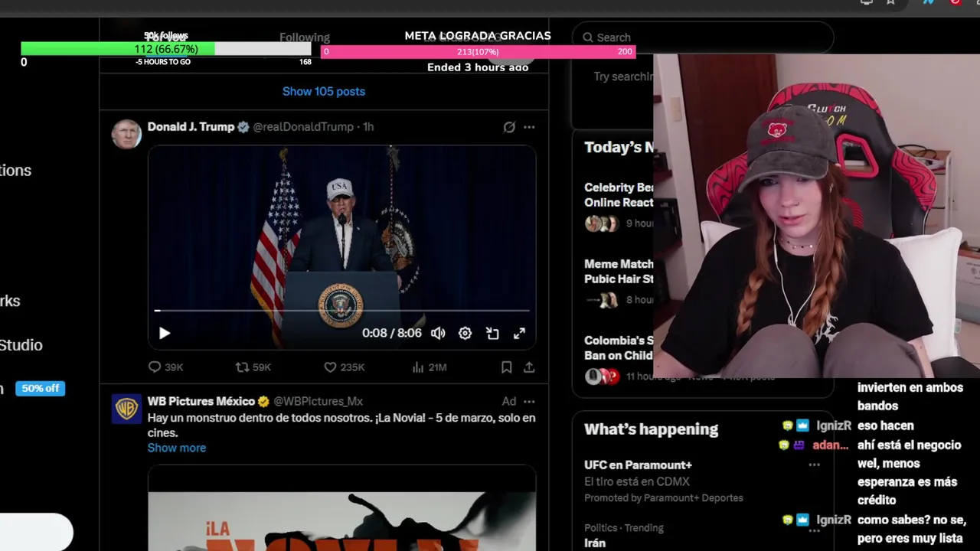This screenshot has height=551, width=980.
Task: Open more options for UFC en Paramount+ trend
Action: [x=814, y=465]
